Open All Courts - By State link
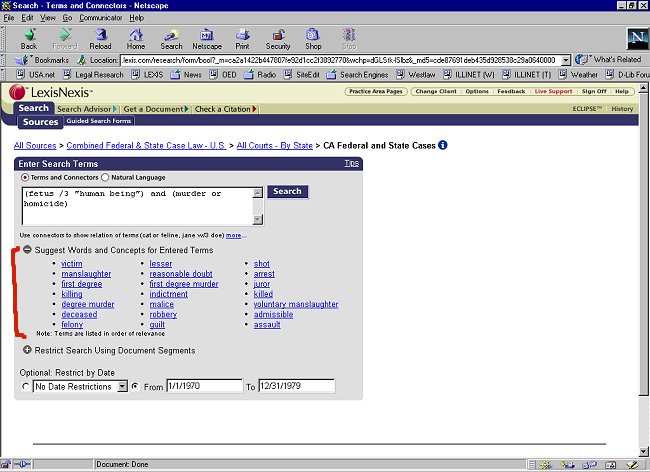Screen dimensions: 650x472 click(275, 145)
